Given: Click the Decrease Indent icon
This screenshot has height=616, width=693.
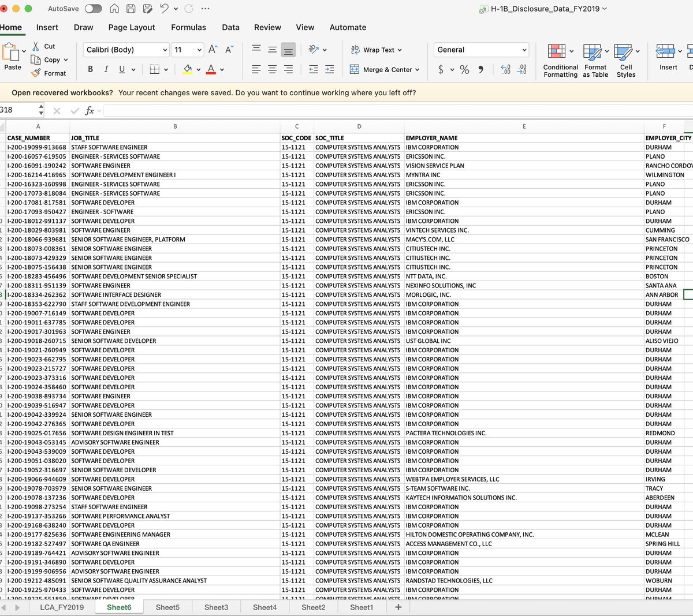Looking at the screenshot, I should [314, 69].
